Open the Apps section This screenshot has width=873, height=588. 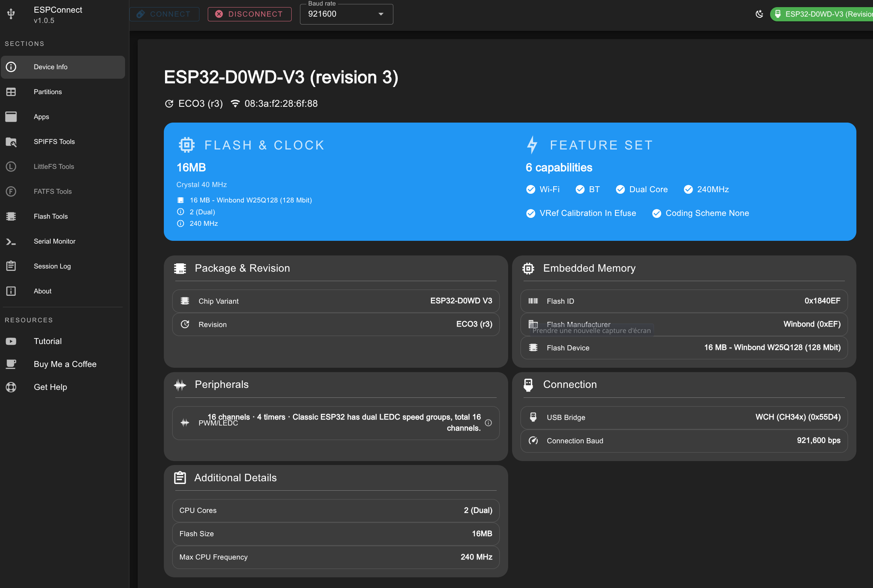tap(42, 117)
